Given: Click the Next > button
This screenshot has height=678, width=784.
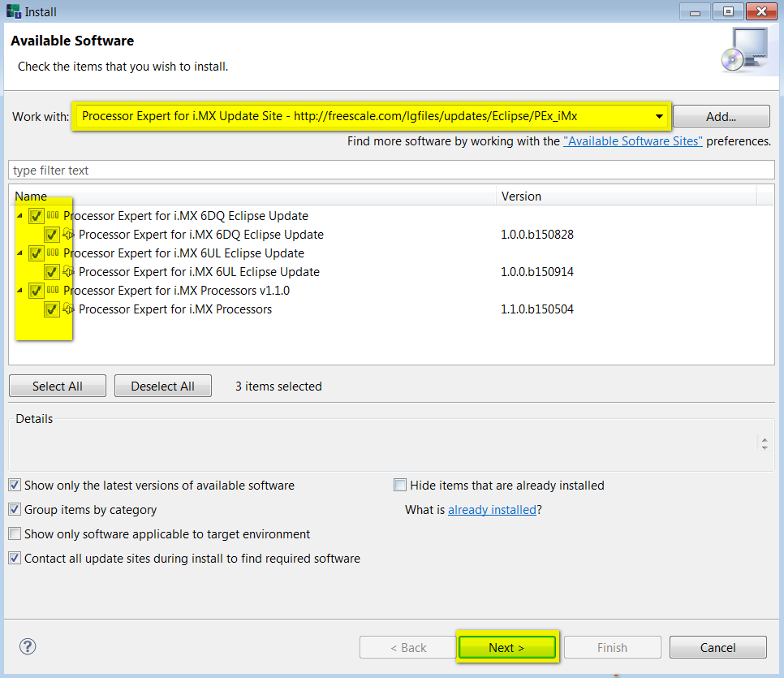Looking at the screenshot, I should point(506,647).
